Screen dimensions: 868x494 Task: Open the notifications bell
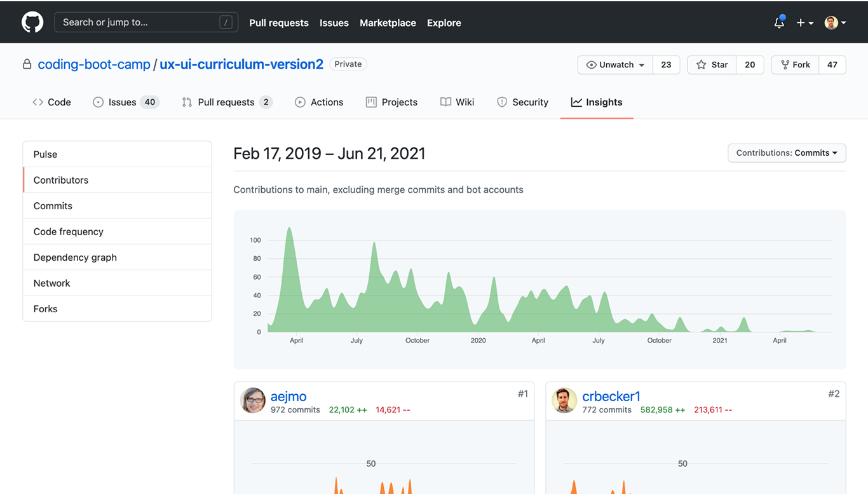[x=779, y=22]
